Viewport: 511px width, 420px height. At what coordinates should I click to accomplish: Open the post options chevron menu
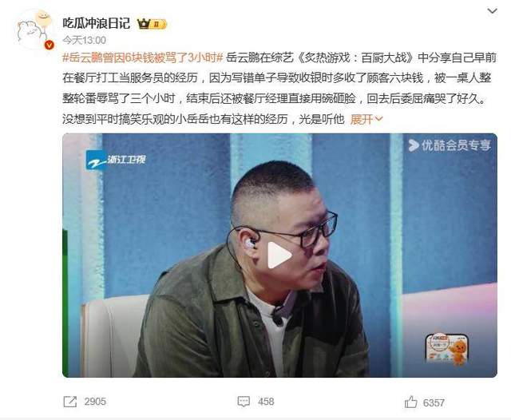coord(492,11)
